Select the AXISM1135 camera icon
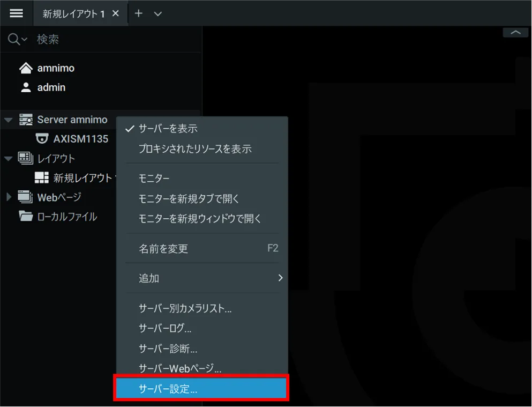The width and height of the screenshot is (532, 407). tap(42, 139)
